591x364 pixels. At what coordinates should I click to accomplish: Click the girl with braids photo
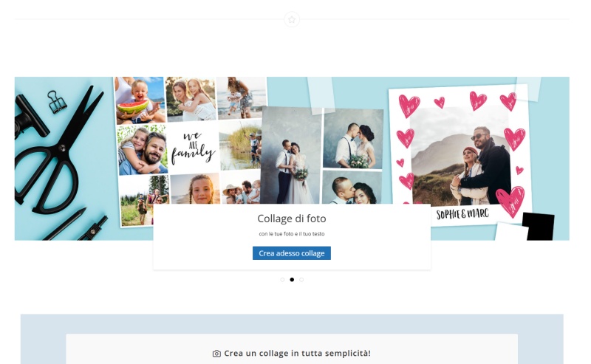[x=195, y=189]
